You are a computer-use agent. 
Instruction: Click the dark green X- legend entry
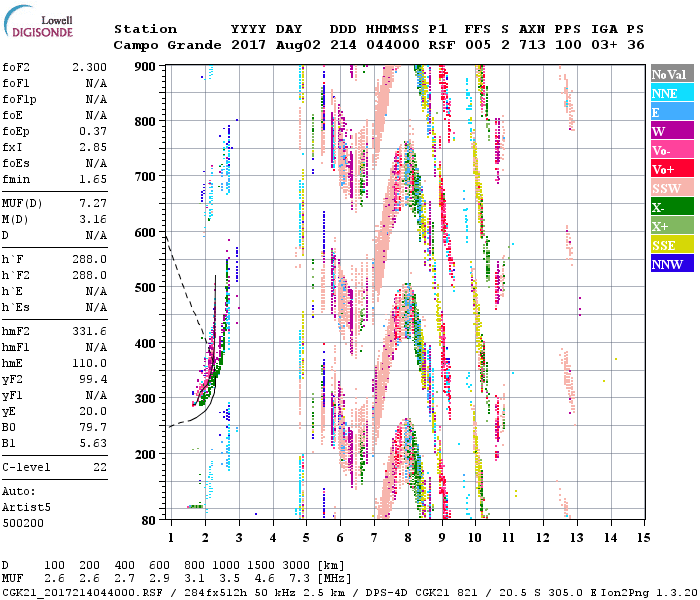(x=671, y=207)
